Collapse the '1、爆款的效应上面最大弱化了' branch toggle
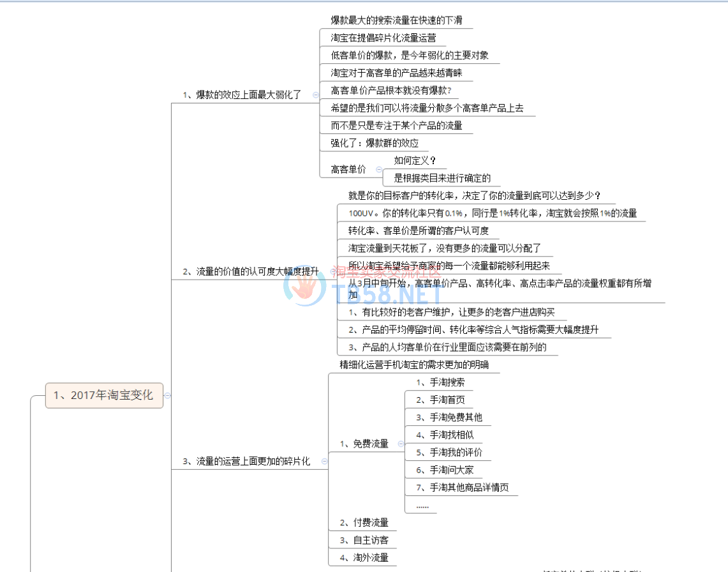Viewport: 728px width, 572px height. pyautogui.click(x=316, y=94)
